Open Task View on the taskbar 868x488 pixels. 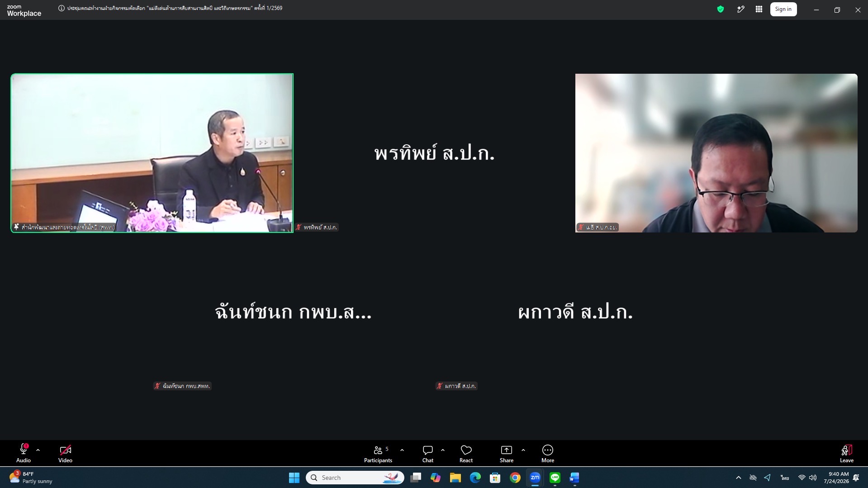[x=416, y=478]
